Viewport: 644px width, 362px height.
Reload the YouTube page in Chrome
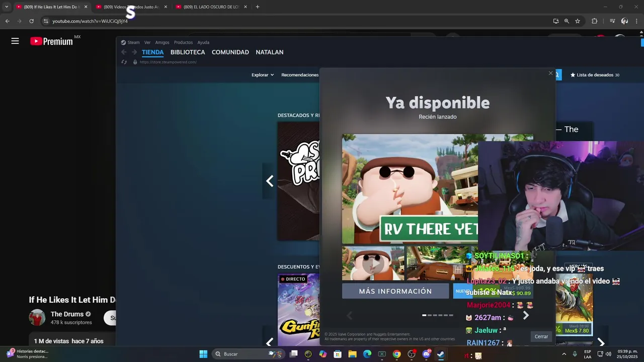tap(31, 21)
